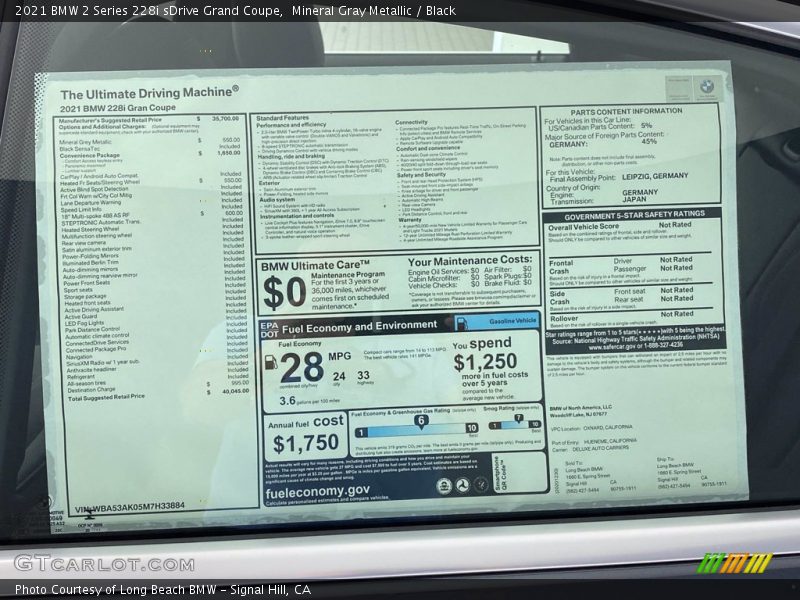
Task: Open the fueleconomy.gov website link
Action: pos(317,493)
